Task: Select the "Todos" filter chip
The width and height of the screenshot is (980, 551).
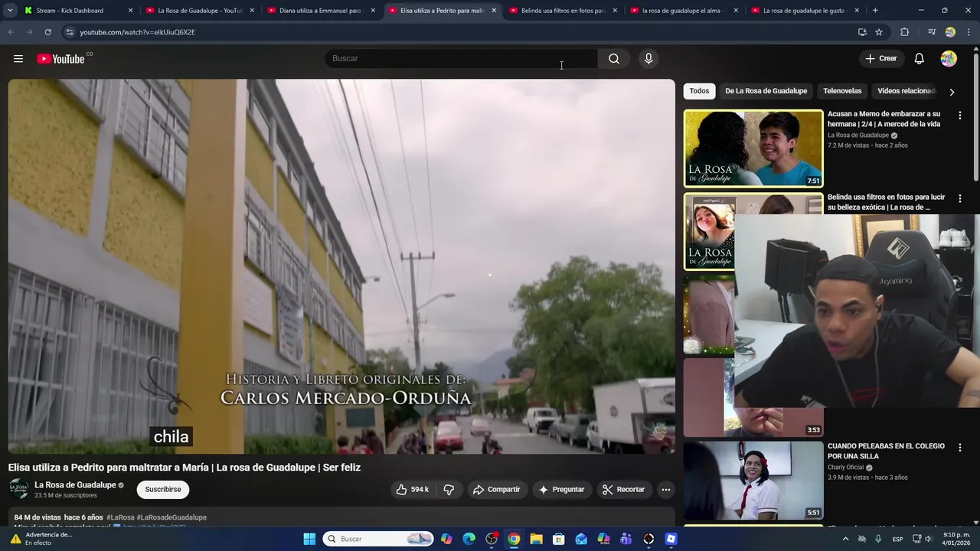Action: pyautogui.click(x=699, y=91)
